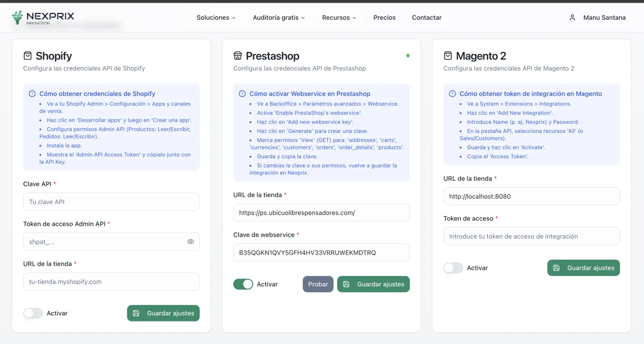Screen dimensions: 644x344
Task: Click the Magento URL de la tienda field
Action: tap(532, 197)
